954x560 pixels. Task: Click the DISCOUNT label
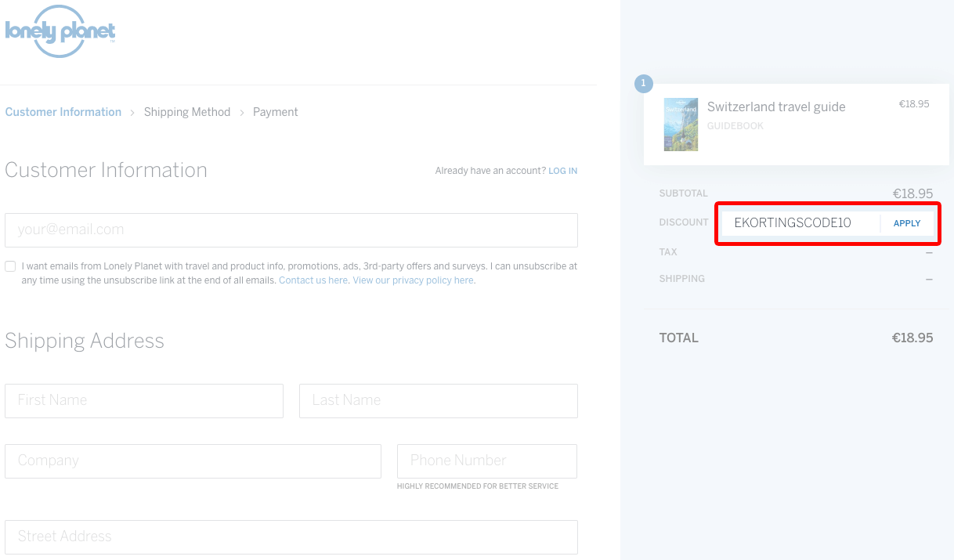684,222
